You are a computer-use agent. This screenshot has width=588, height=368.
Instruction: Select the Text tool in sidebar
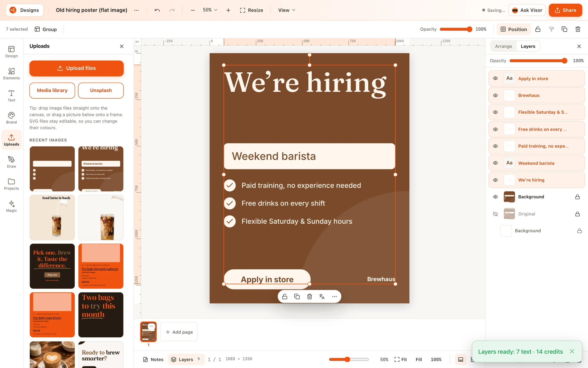tap(11, 96)
